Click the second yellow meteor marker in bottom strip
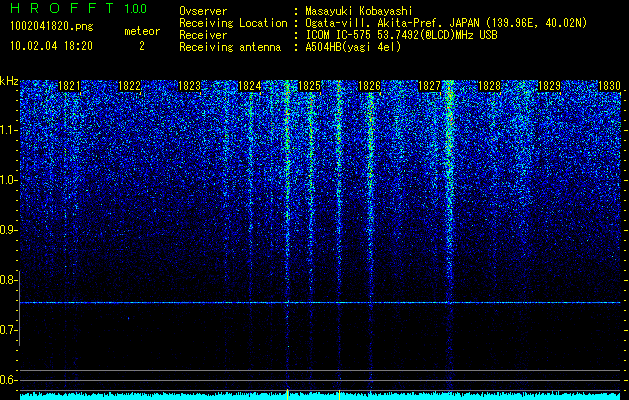The height and width of the screenshot is (400, 629). coord(339,394)
